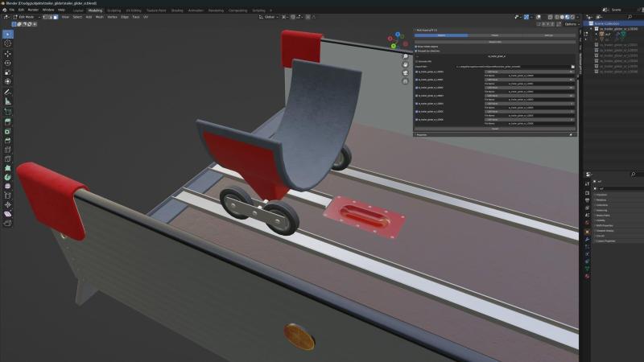
Task: Collapse the ia_trailer_glider_sr_LOD00 collection in Outliner
Action: coord(592,29)
